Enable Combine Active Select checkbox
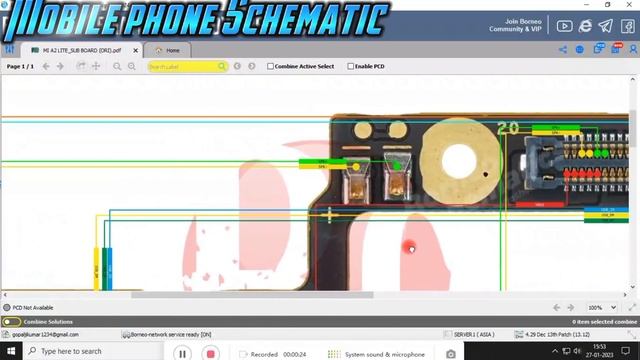 click(270, 66)
